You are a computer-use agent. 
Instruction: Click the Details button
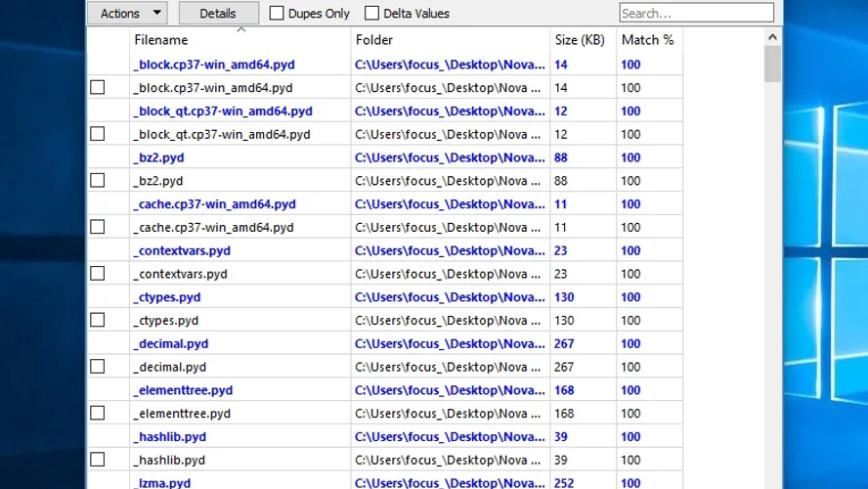coord(218,14)
